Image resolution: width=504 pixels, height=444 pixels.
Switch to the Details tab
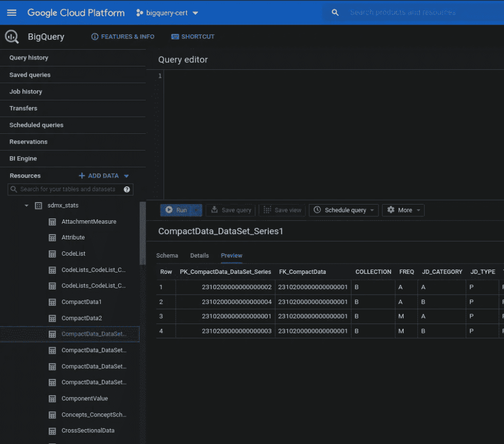tap(199, 256)
